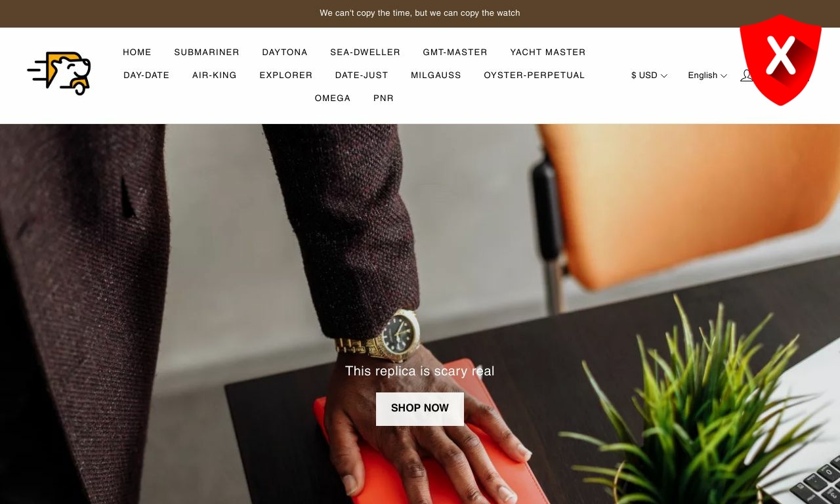This screenshot has width=840, height=504.
Task: Select DATE-JUST in navigation
Action: point(362,75)
